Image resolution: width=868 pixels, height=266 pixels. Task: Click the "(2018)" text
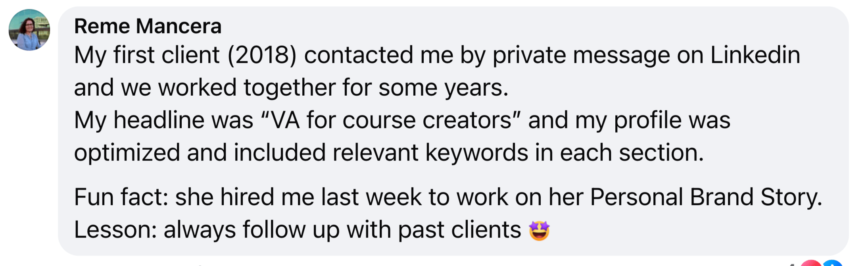262,55
